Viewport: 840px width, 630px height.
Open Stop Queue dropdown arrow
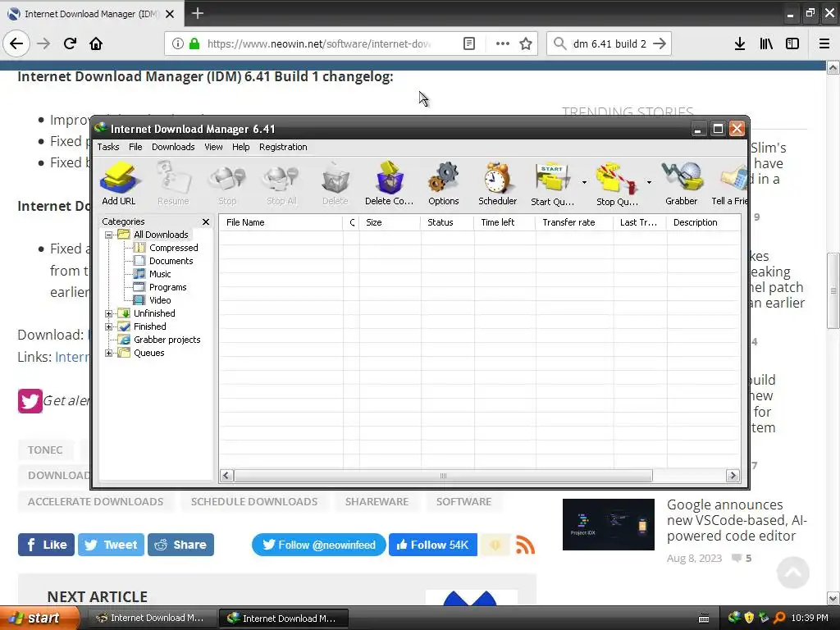[649, 183]
